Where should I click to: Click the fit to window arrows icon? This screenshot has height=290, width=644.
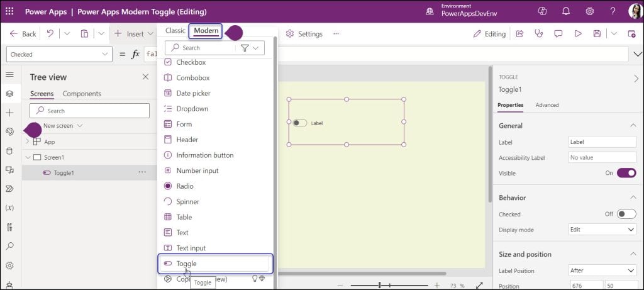(479, 285)
